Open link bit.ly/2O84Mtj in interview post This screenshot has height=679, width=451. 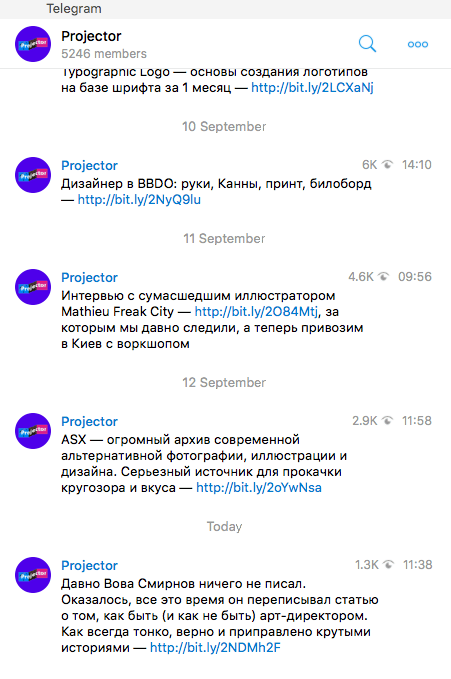[256, 311]
